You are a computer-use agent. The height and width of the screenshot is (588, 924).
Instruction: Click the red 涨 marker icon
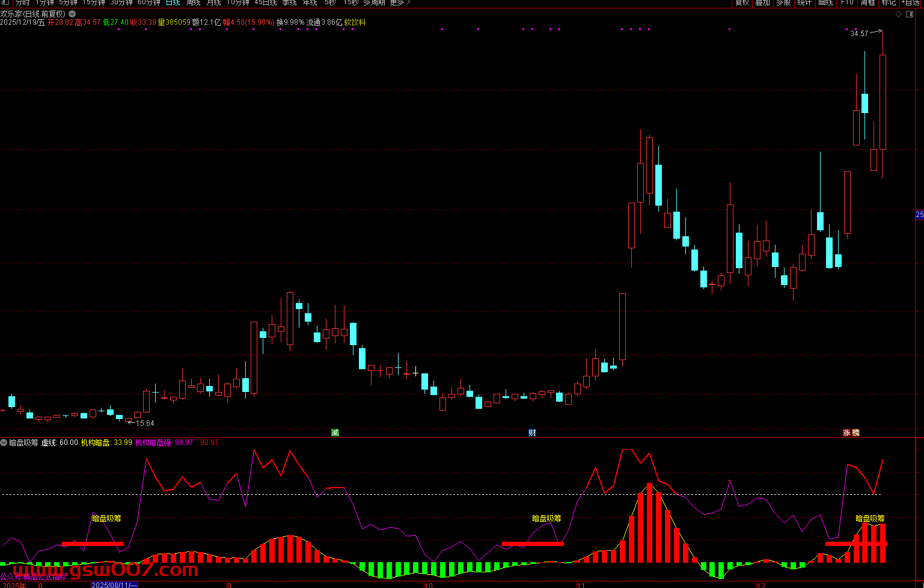click(x=846, y=433)
